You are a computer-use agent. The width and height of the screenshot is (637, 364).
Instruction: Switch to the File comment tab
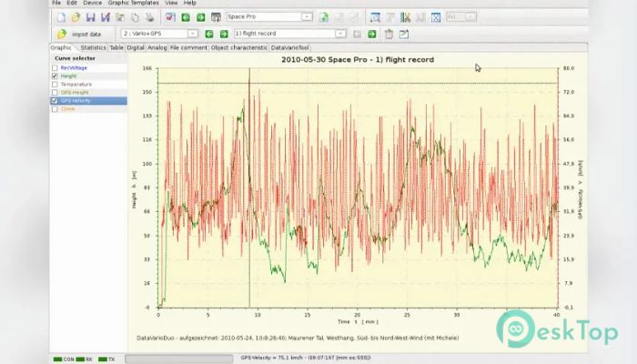(188, 47)
